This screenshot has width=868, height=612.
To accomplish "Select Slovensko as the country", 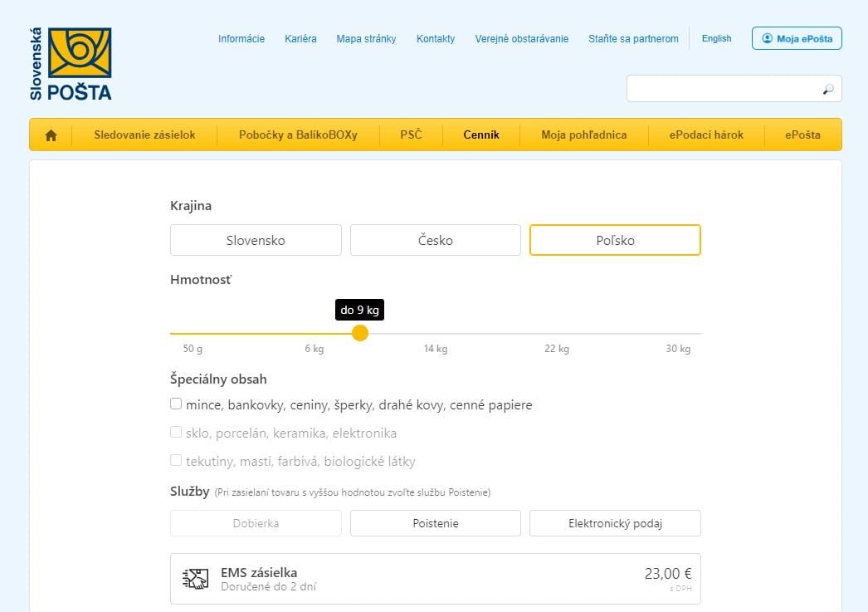I will [x=256, y=240].
